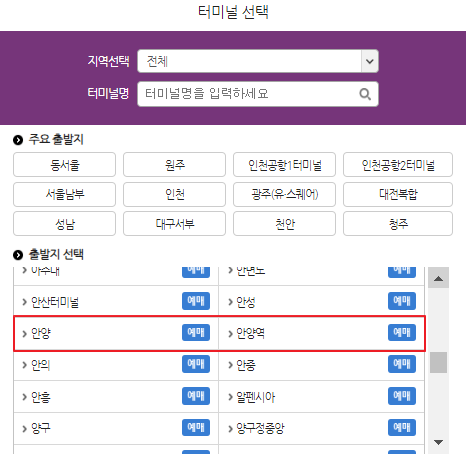Click 예매 button for 양구
This screenshot has width=466, height=464.
196,428
